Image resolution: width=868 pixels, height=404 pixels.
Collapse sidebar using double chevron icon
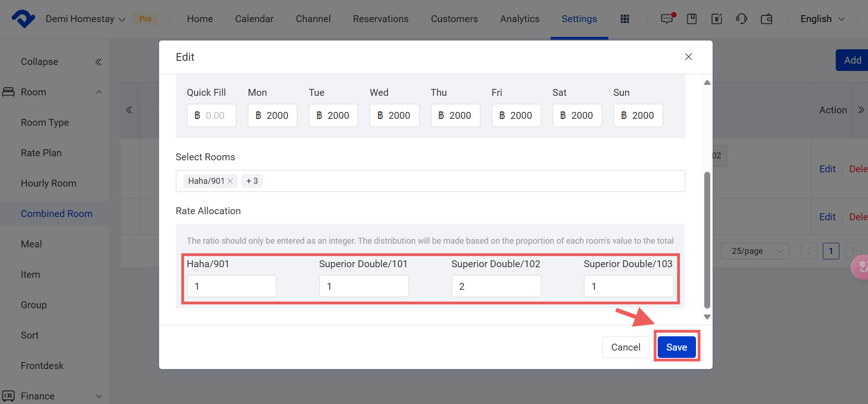(98, 62)
